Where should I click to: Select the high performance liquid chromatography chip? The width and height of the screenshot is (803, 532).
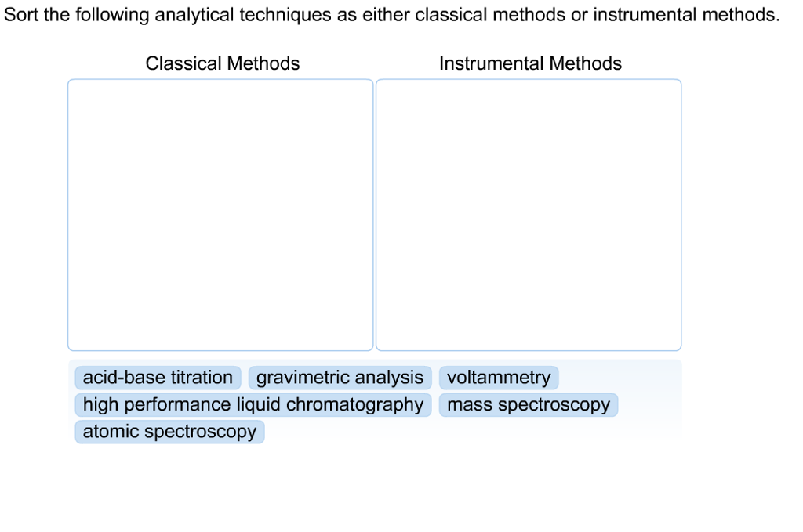(253, 404)
